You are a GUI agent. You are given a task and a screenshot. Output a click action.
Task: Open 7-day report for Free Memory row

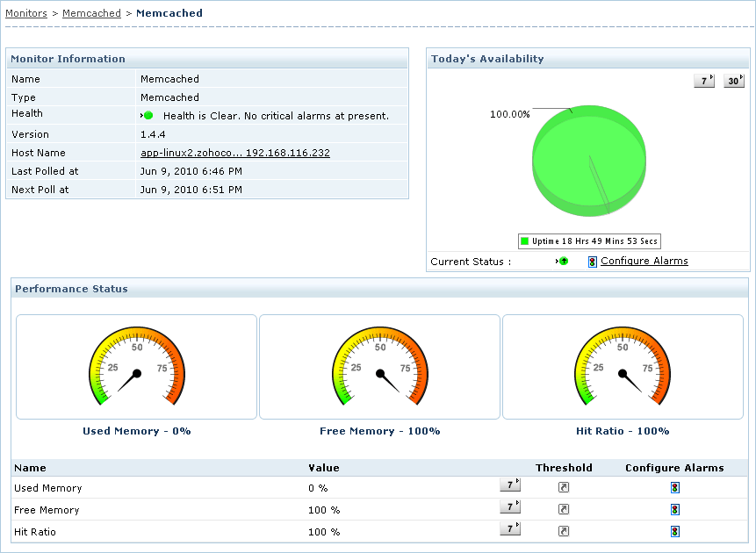click(510, 506)
